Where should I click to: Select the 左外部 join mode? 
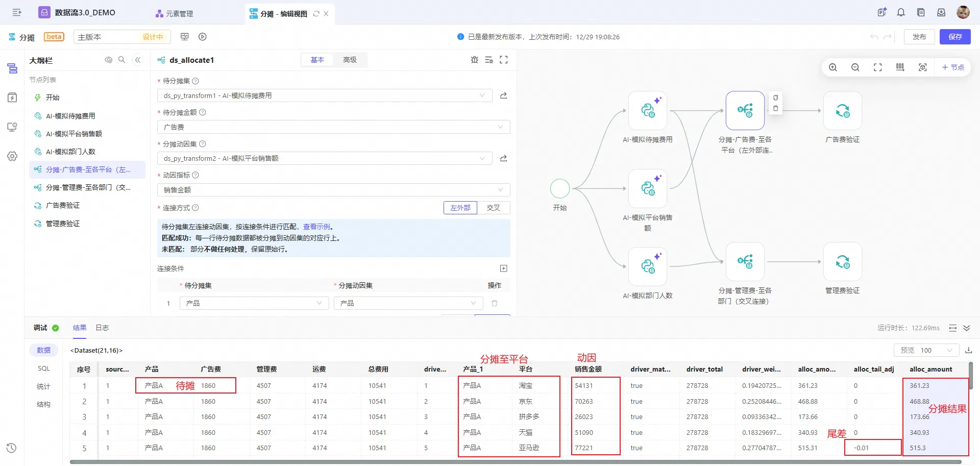coord(460,208)
